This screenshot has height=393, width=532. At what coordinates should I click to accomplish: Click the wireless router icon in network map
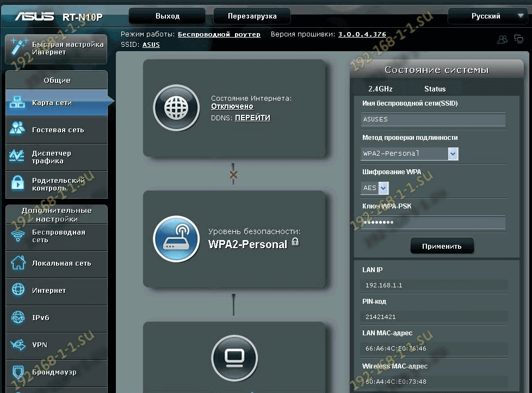176,239
